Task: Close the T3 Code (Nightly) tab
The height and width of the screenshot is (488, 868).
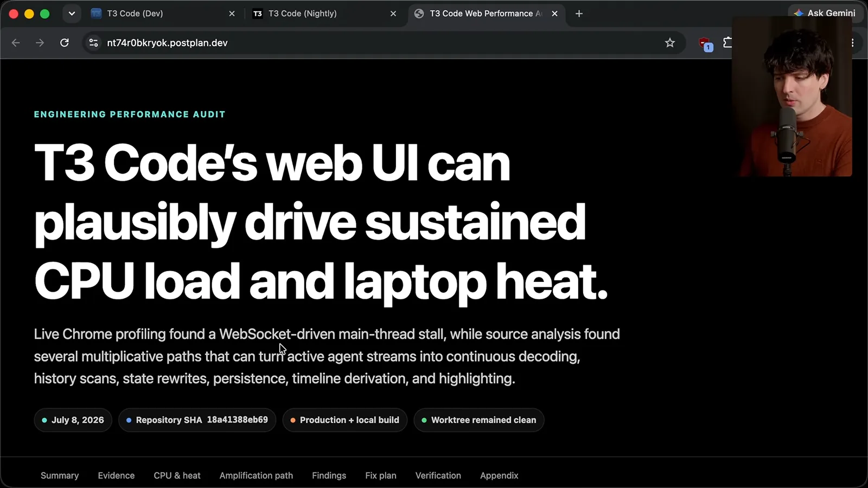Action: point(393,14)
